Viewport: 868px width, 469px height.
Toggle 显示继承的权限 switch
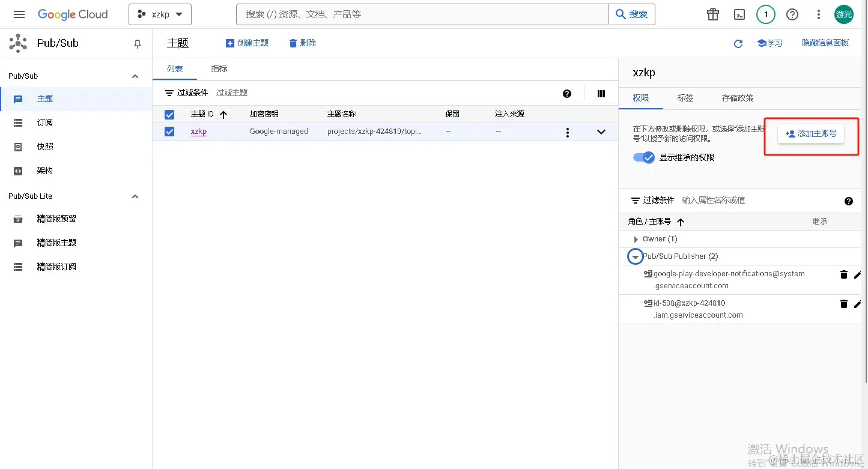point(643,157)
